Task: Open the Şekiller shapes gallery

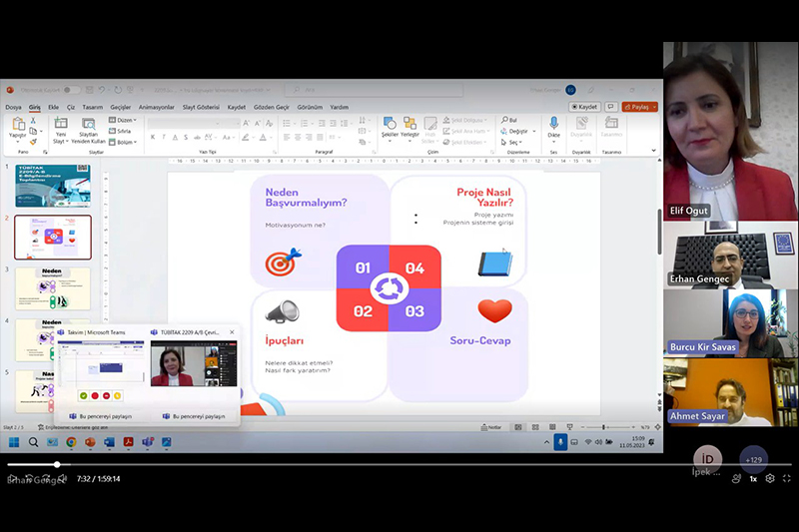Action: 389,127
